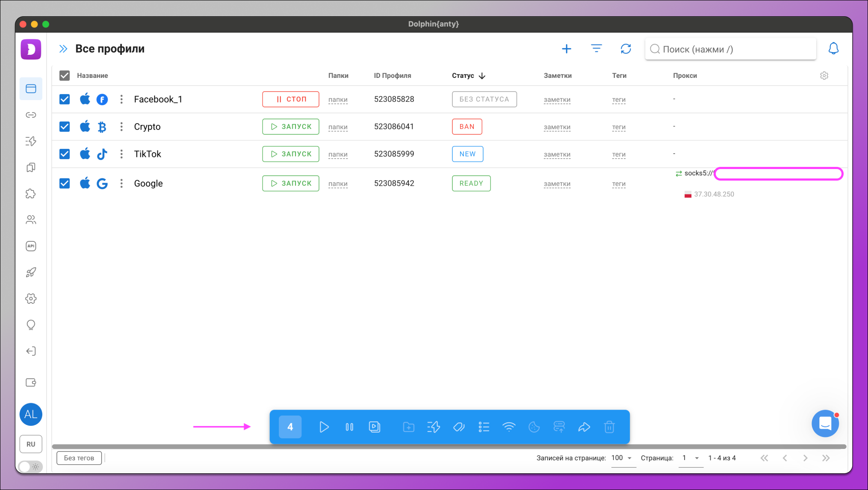Click СТОП button for Facebook_1
Screen dimensions: 868x490
click(x=291, y=99)
